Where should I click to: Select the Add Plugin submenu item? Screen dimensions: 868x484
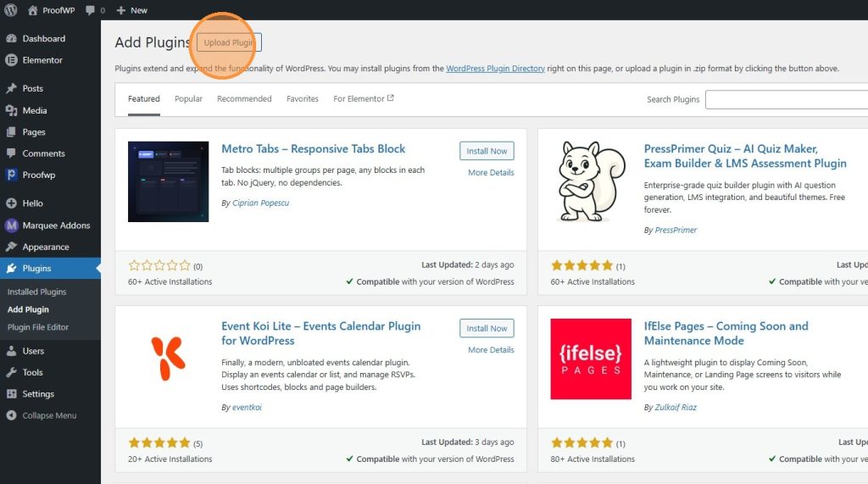[x=28, y=309]
